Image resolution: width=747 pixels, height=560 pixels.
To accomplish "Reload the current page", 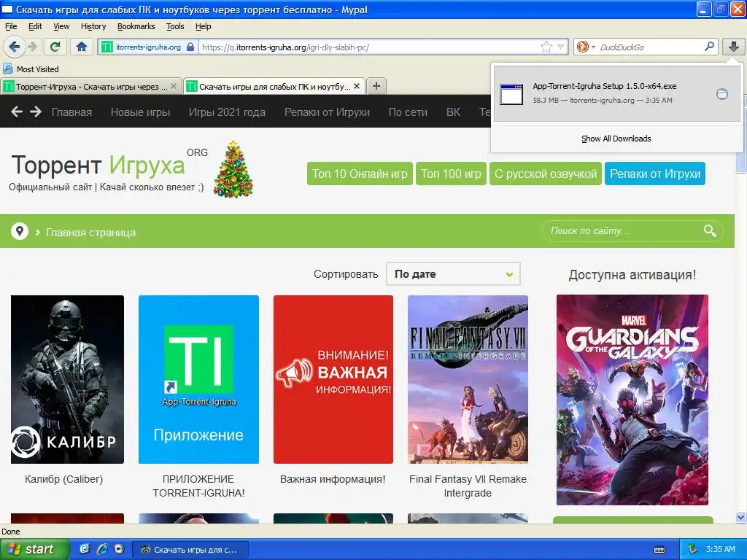I will pyautogui.click(x=55, y=47).
